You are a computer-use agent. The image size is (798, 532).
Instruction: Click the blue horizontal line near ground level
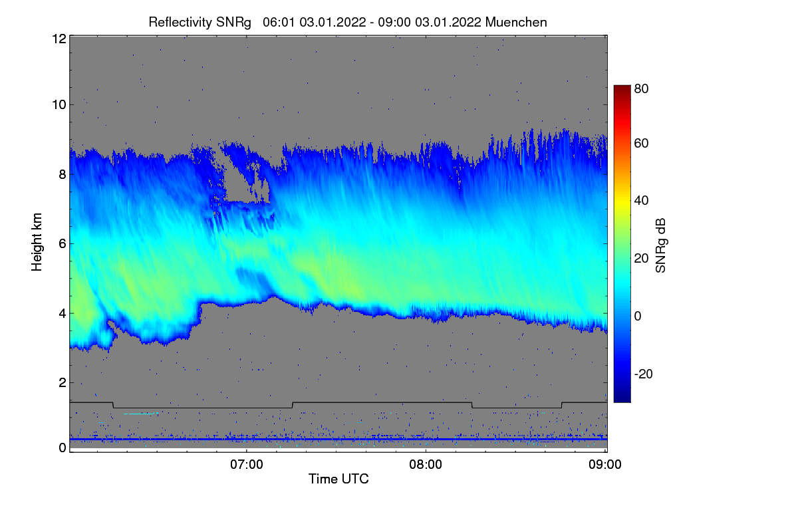tap(338, 439)
